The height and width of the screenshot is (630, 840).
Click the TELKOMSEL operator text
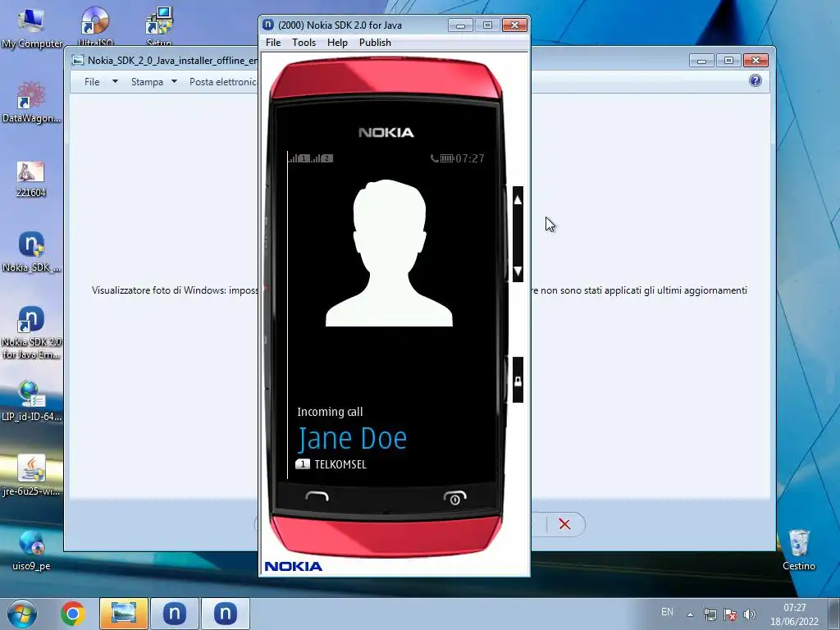pyautogui.click(x=340, y=464)
